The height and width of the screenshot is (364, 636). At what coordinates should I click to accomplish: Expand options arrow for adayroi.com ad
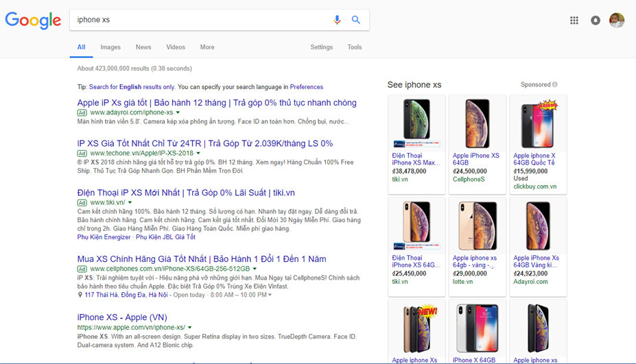tap(178, 112)
